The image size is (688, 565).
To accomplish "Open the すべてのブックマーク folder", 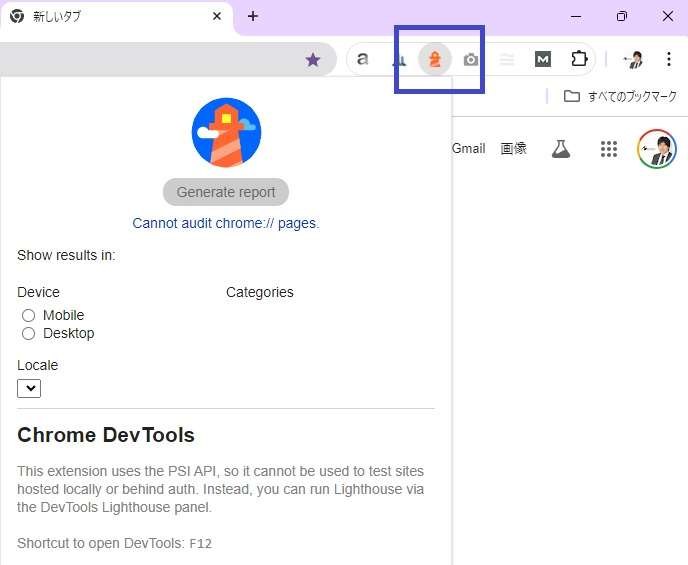I will coord(620,96).
